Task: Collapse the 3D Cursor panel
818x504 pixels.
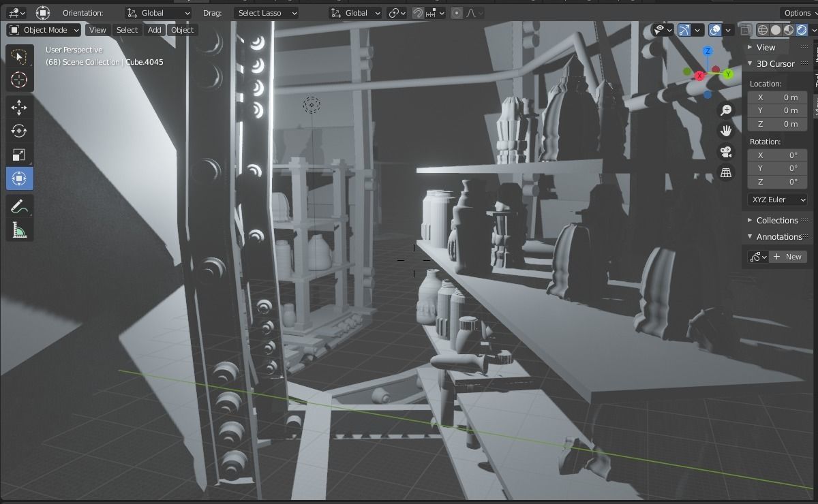Action: pos(775,63)
